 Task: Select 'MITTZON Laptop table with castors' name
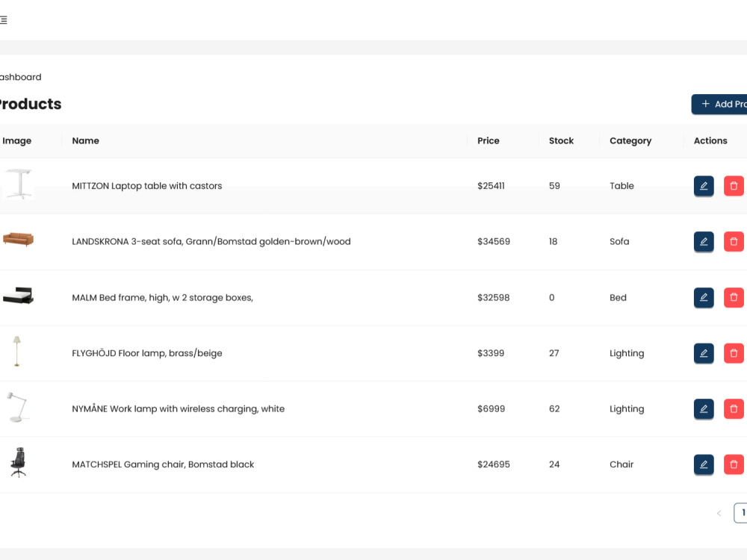[146, 186]
